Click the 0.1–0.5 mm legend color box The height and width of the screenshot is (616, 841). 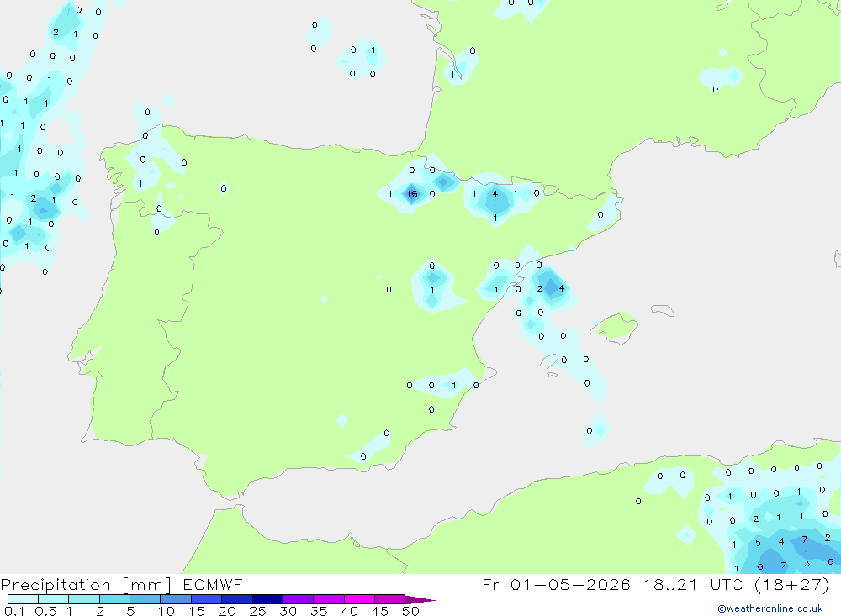(23, 599)
